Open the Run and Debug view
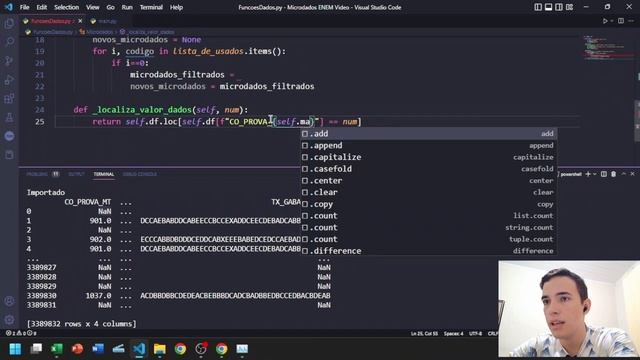 [9, 80]
